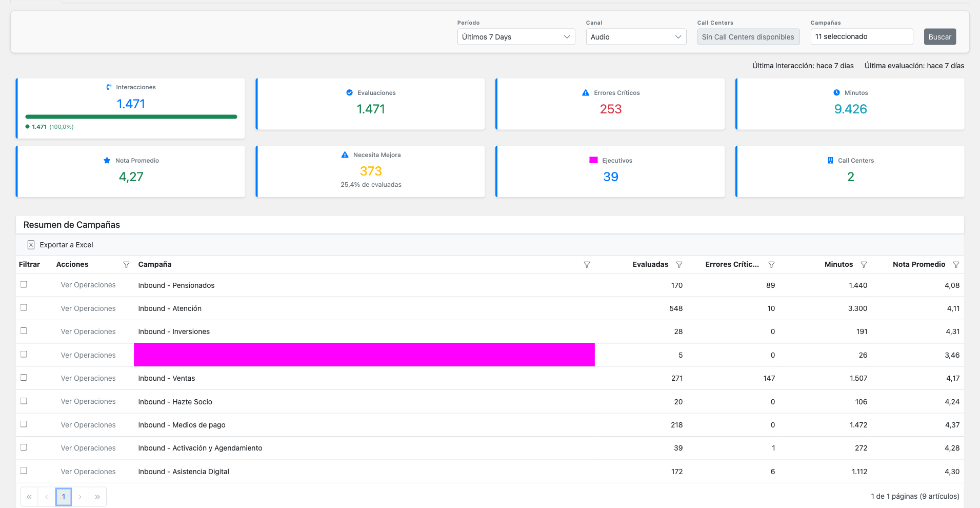This screenshot has height=508, width=980.
Task: Open the Canal dropdown set to Audio
Action: click(635, 36)
